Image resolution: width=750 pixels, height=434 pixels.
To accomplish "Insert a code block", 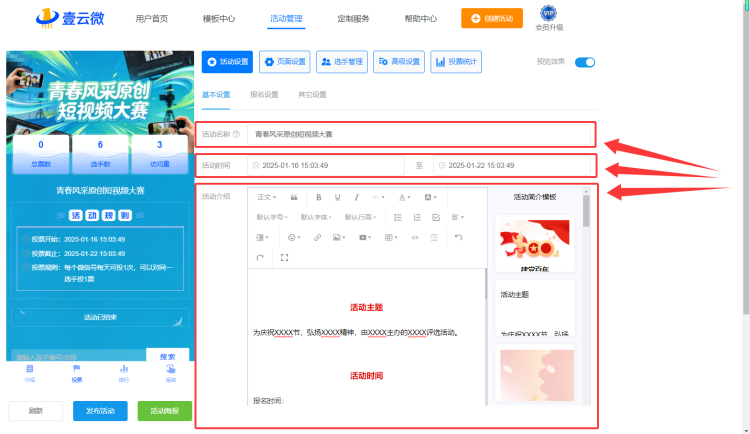I will [415, 237].
